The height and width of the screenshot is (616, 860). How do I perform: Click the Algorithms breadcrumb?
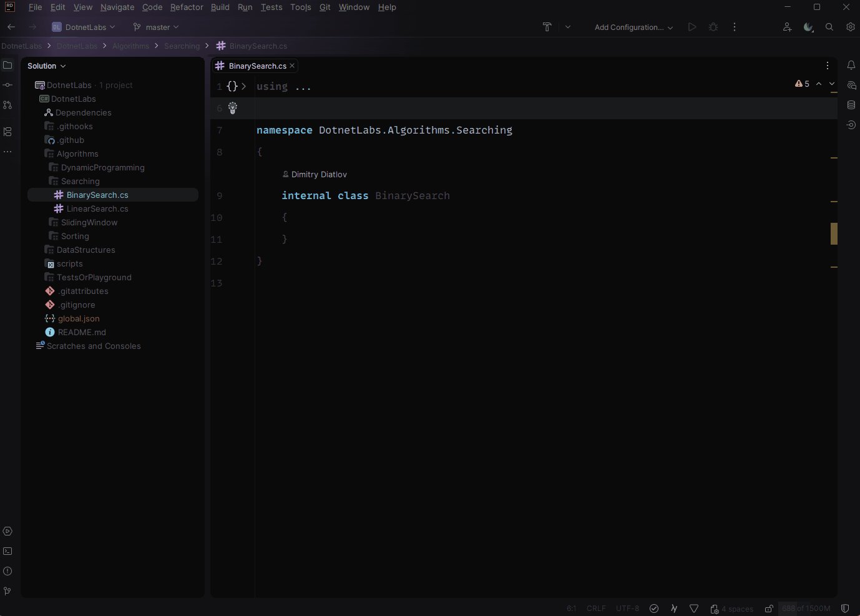click(x=131, y=46)
